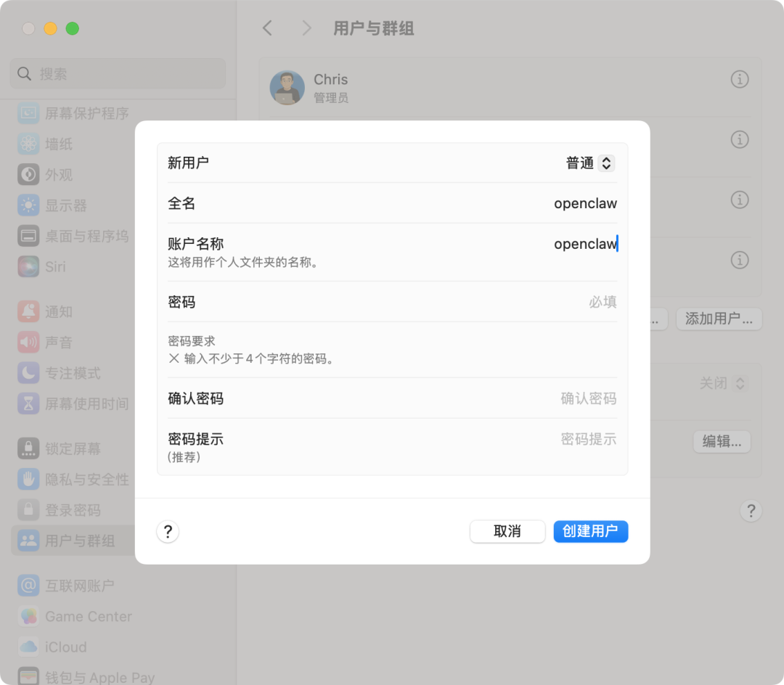Open Login Password settings icon
784x685 pixels.
tap(28, 510)
